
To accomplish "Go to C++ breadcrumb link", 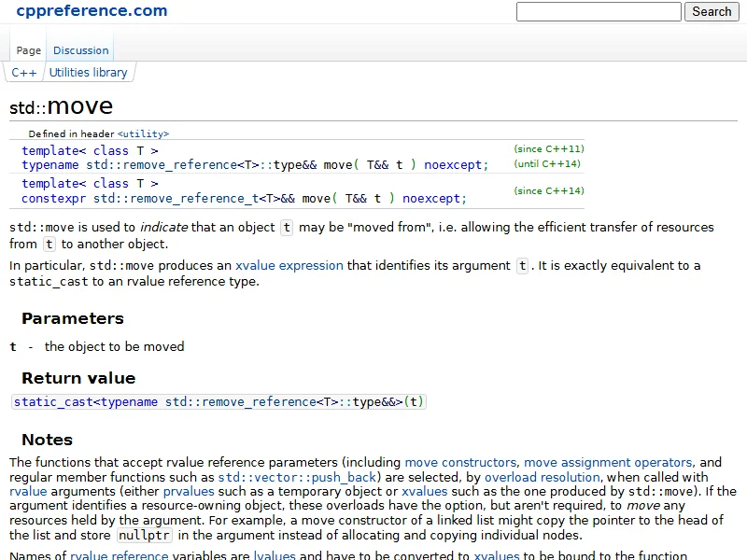I will coord(23,72).
